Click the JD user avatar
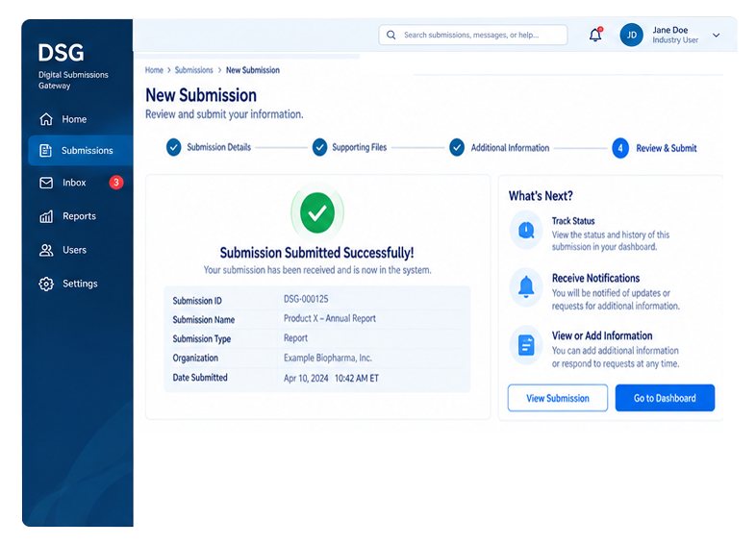The image size is (756, 544). [631, 35]
